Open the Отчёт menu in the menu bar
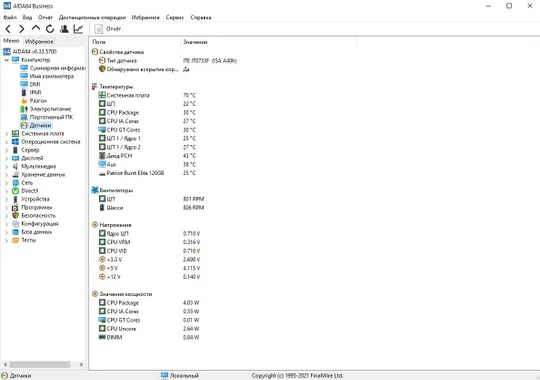 (45, 17)
